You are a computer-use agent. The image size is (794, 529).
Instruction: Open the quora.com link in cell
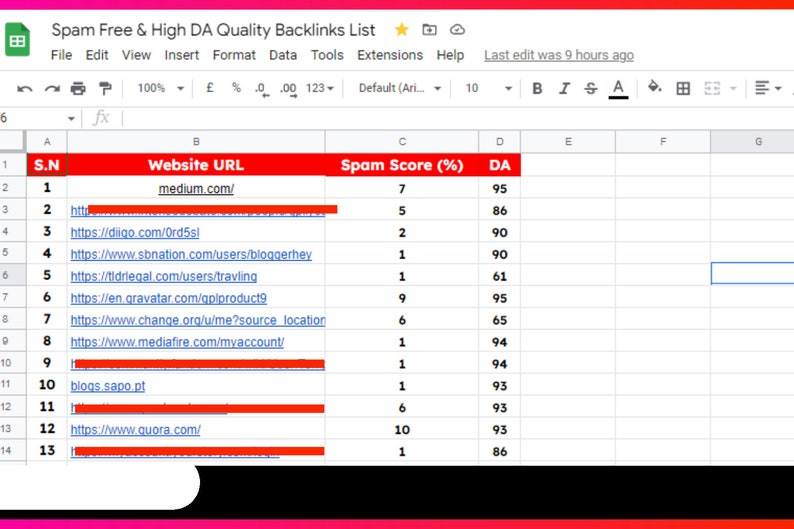click(x=135, y=430)
